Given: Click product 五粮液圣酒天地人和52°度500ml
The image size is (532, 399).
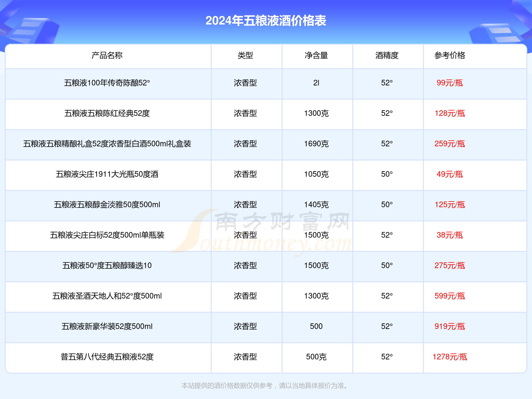Looking at the screenshot, I should [x=107, y=296].
